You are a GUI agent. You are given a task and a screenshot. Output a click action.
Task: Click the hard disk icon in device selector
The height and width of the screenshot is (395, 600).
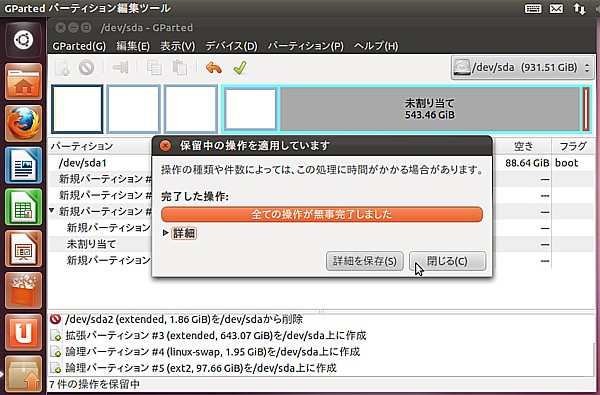461,67
